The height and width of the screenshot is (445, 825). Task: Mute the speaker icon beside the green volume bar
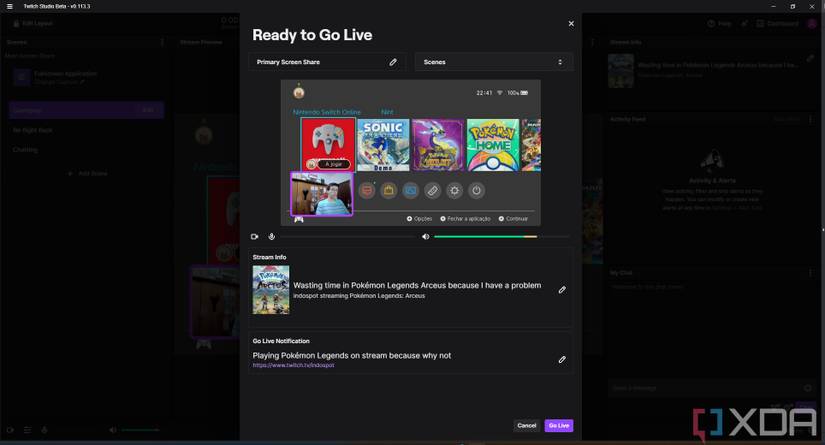[426, 237]
